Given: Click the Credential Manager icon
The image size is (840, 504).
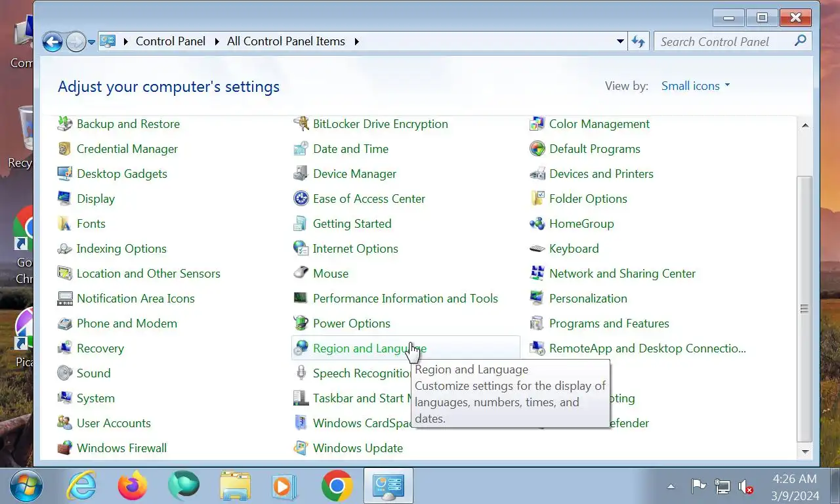Looking at the screenshot, I should (x=64, y=148).
